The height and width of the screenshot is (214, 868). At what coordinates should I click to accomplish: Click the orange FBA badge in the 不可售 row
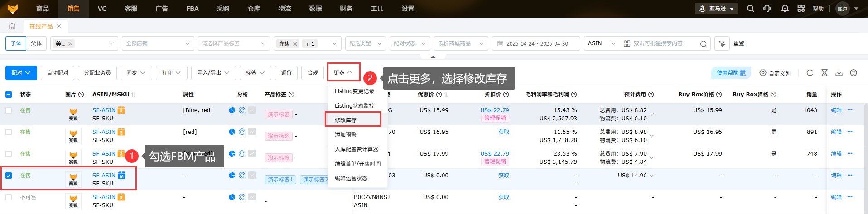point(121,197)
